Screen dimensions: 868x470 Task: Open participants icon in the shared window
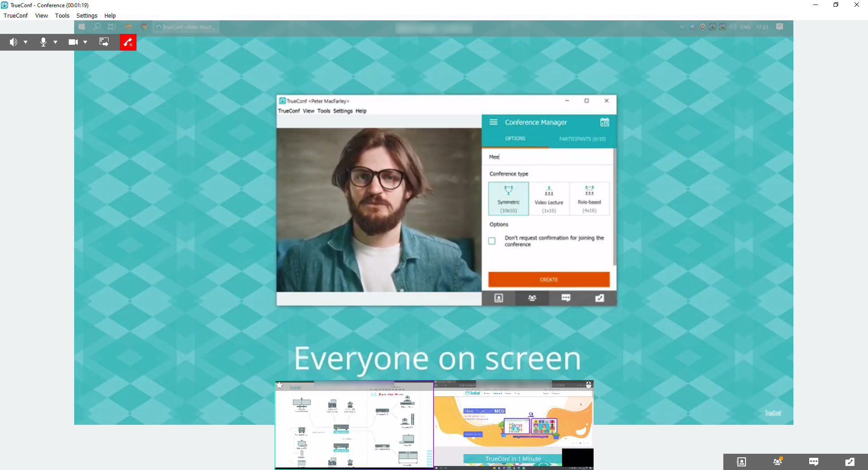[x=532, y=298]
